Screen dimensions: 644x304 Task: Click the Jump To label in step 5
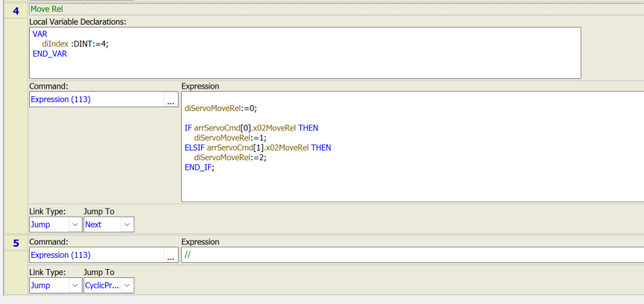pos(99,273)
